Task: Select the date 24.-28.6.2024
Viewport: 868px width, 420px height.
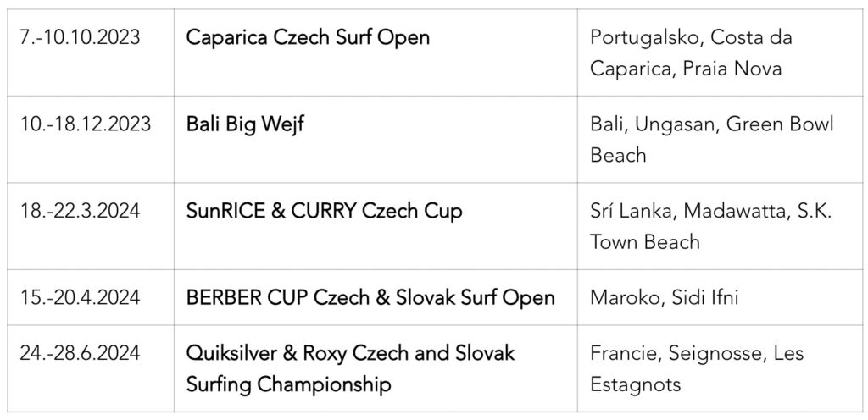Action: 81,352
